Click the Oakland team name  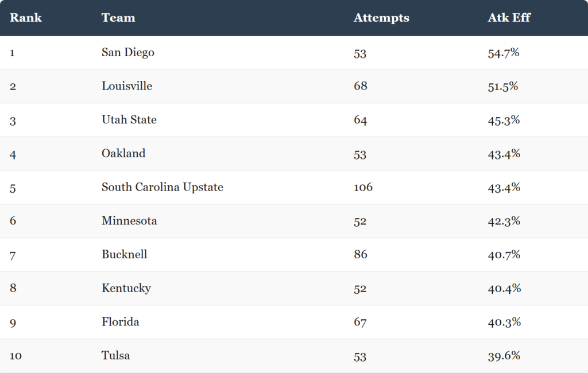tap(123, 153)
